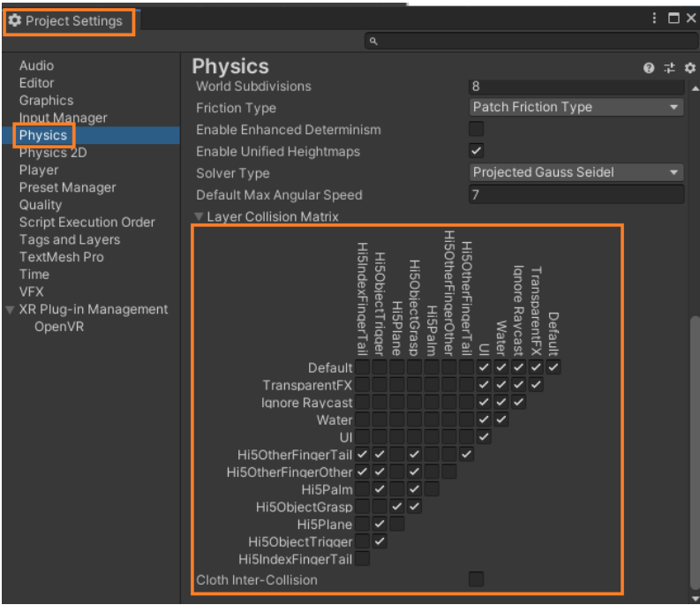Open the Physics settings gear menu
The height and width of the screenshot is (605, 700).
[x=689, y=68]
